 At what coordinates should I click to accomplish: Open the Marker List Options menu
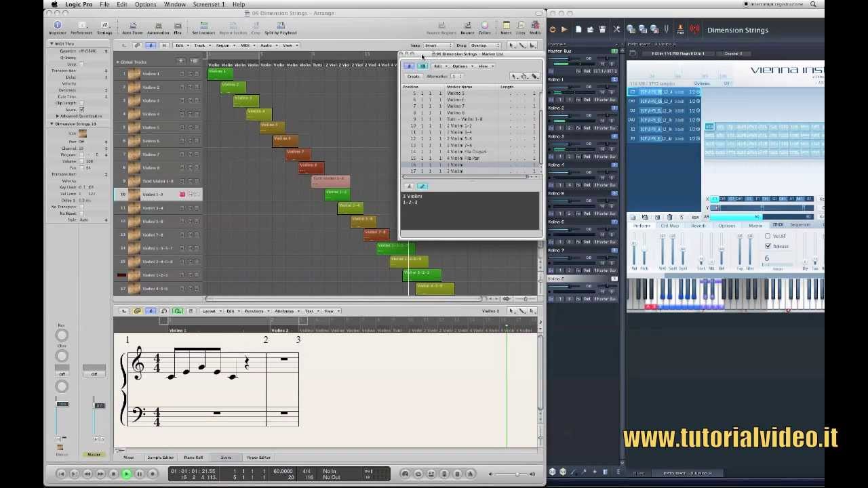click(461, 66)
